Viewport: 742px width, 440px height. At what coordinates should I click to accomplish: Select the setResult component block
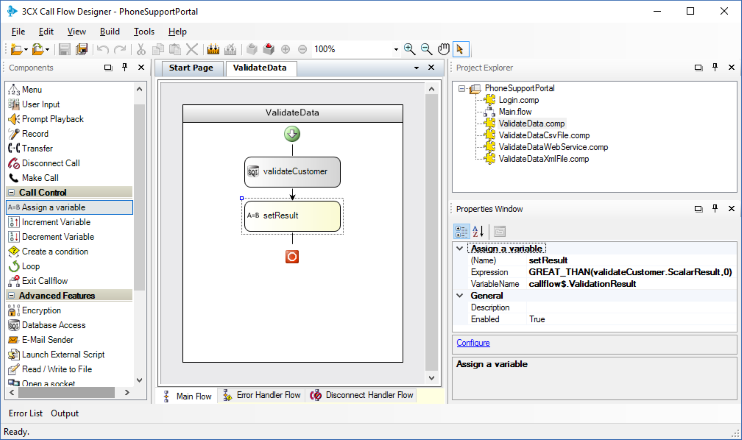[x=292, y=216]
